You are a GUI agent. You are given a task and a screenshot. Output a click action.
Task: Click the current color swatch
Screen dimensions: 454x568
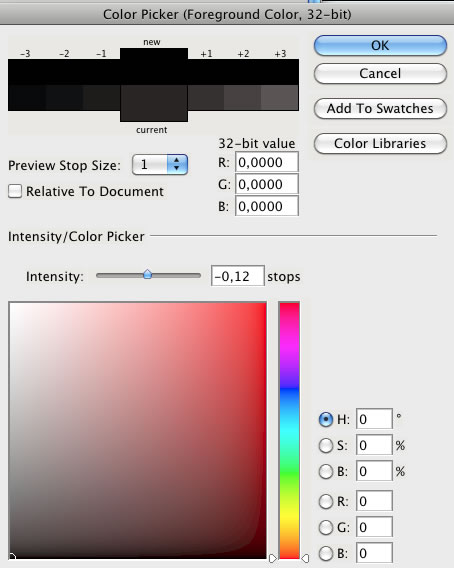pos(154,103)
